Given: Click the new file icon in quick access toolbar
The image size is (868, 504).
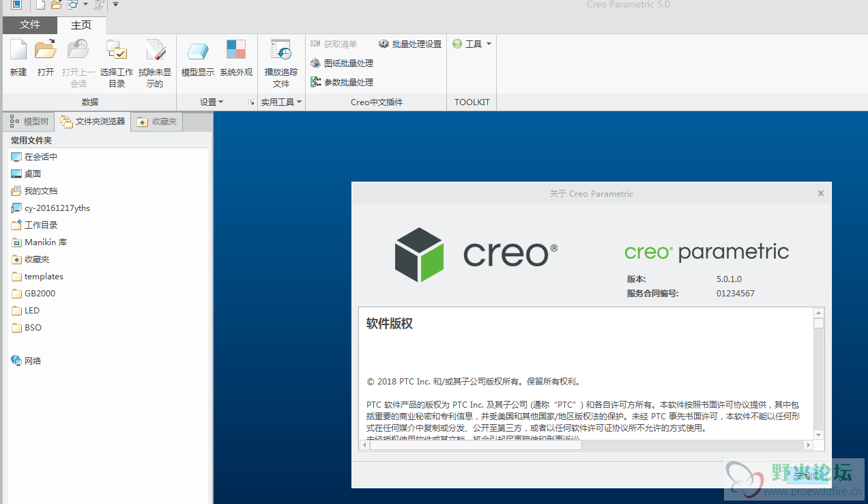Looking at the screenshot, I should (40, 5).
